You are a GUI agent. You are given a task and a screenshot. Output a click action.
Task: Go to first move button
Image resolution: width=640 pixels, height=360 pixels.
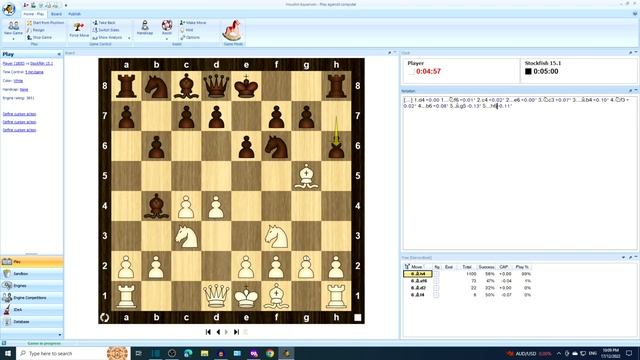[208, 332]
